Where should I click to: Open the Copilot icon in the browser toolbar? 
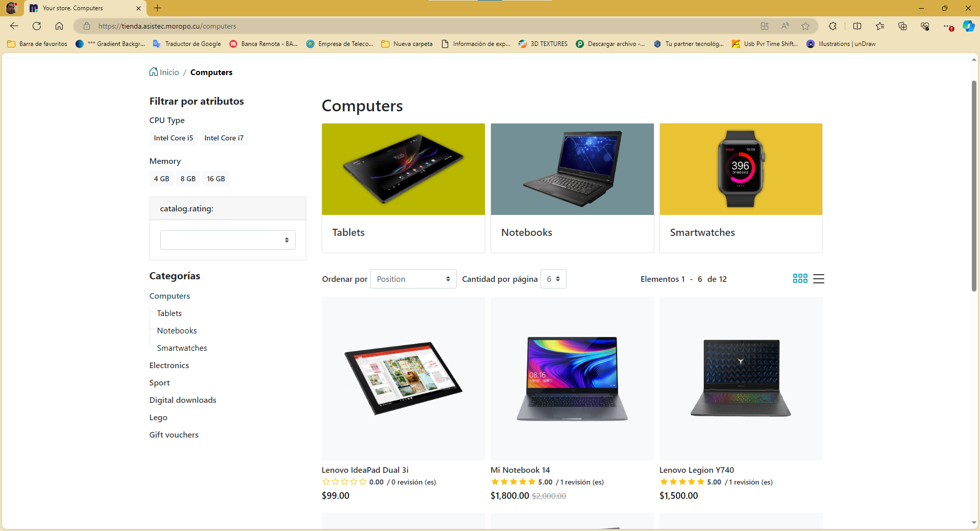[968, 26]
